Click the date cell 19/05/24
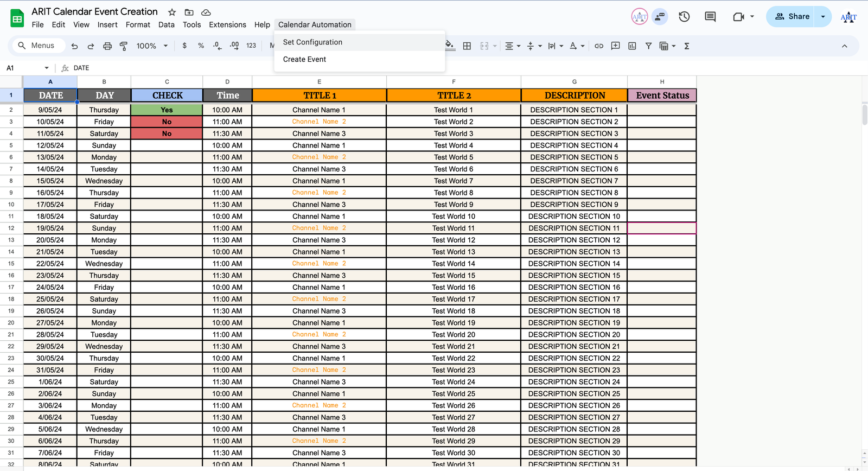Viewport: 868px width, 471px height. (50, 228)
